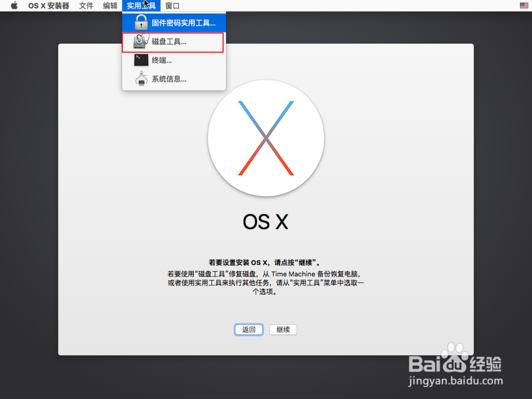Click the black Terminal icon
The width and height of the screenshot is (532, 399).
point(141,60)
